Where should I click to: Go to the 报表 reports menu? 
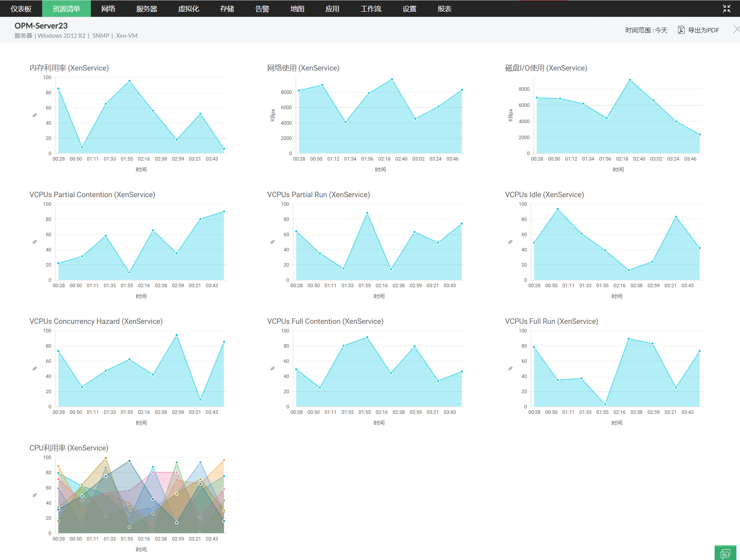[x=444, y=9]
